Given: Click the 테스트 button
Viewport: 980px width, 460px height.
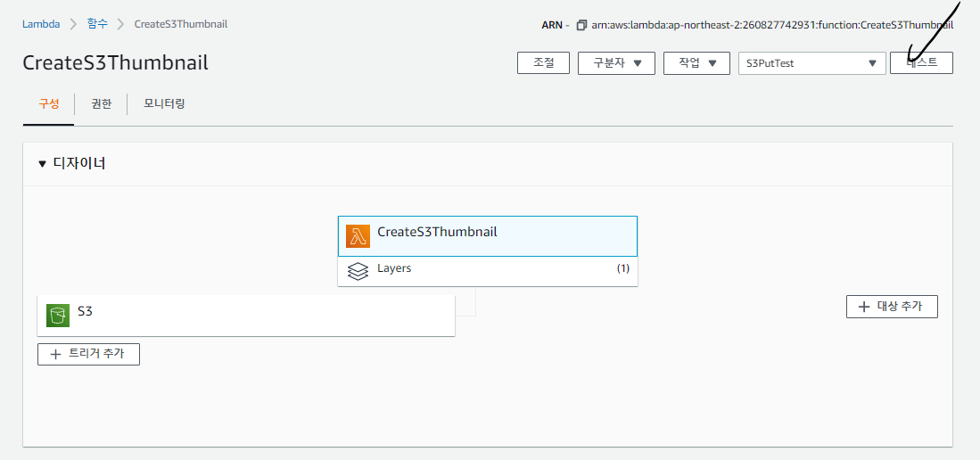Looking at the screenshot, I should [921, 63].
